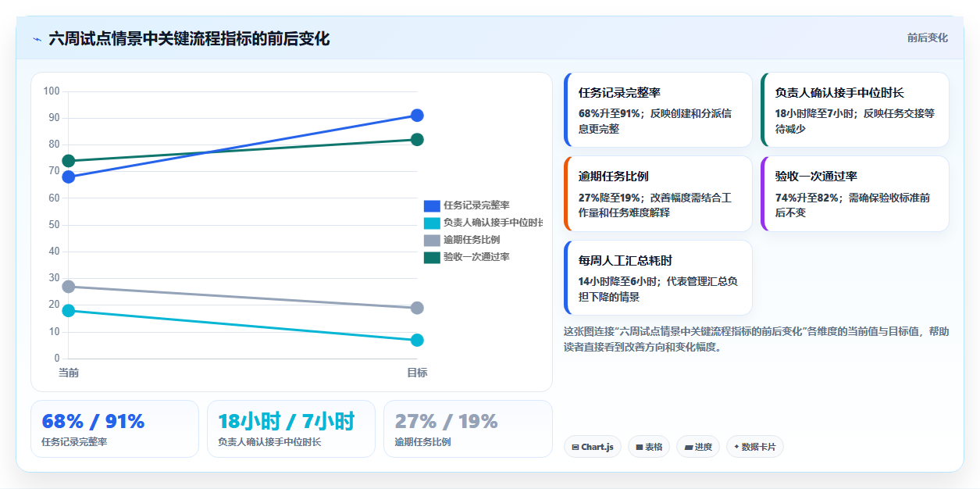Click the icon inside the 进度 chip
The height and width of the screenshot is (489, 980).
689,448
